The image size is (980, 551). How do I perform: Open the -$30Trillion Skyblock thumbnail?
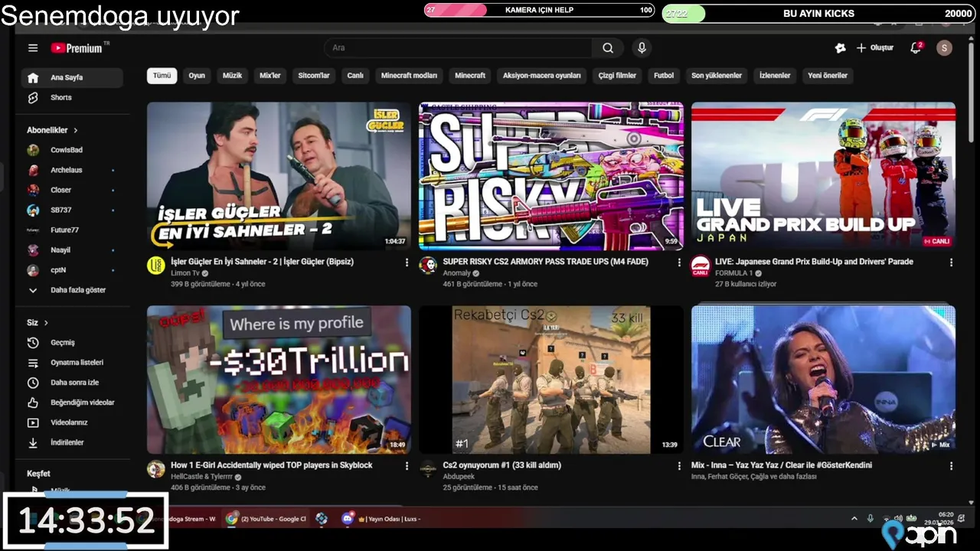coord(279,380)
